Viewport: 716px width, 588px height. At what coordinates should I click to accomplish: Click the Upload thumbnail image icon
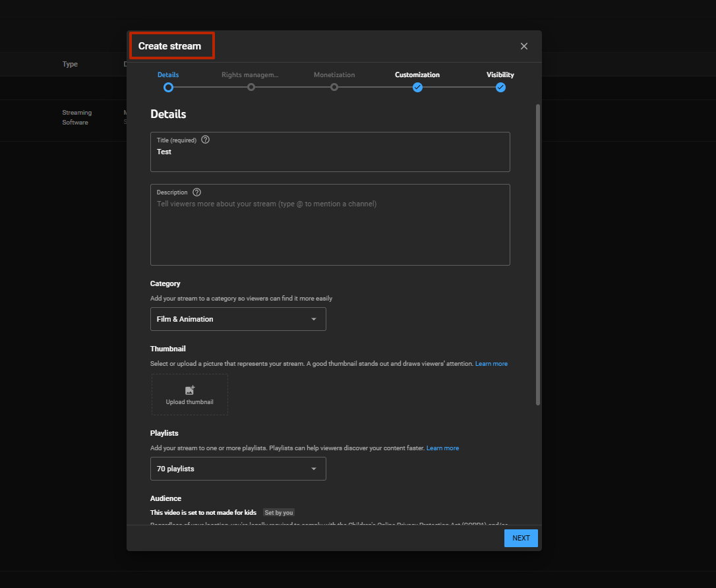189,390
